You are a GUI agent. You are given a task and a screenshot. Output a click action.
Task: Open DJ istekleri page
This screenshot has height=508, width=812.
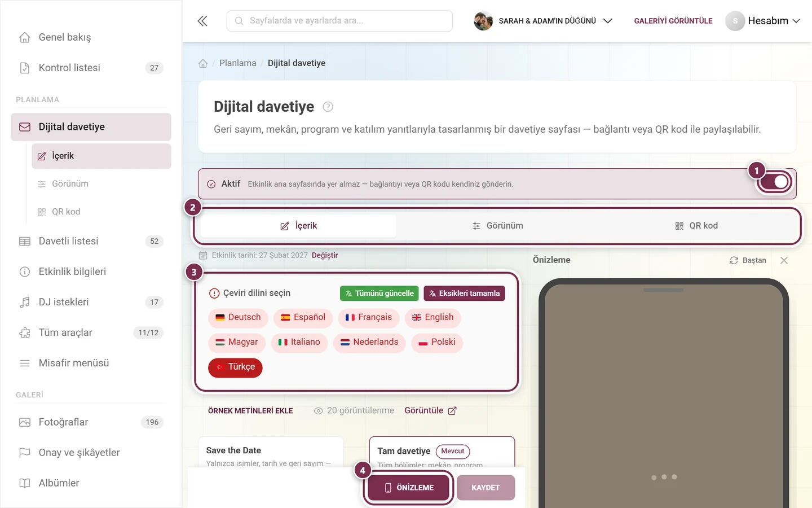[x=91, y=302]
